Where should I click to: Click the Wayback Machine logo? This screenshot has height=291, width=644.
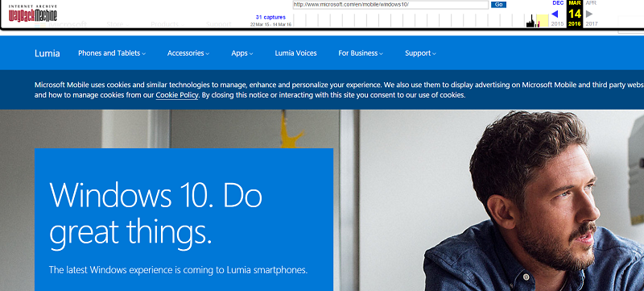[x=33, y=13]
